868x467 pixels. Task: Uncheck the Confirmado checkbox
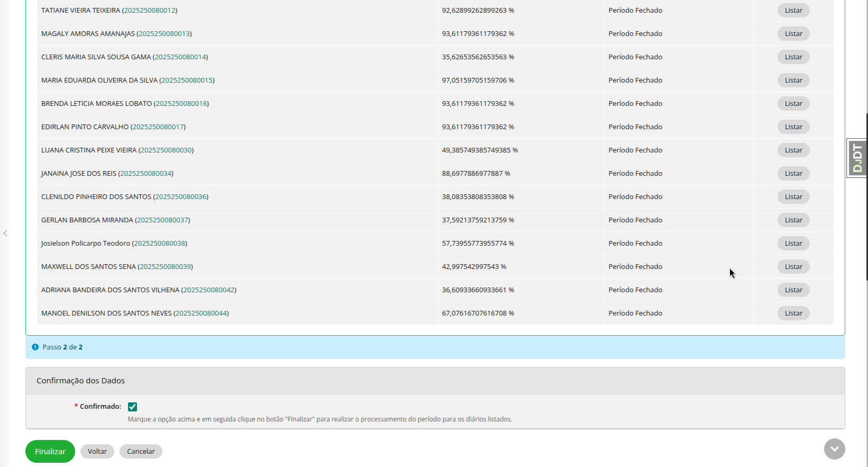pos(132,407)
